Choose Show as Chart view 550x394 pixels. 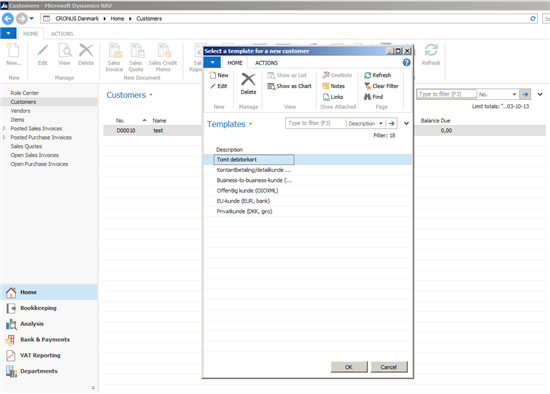(x=289, y=86)
